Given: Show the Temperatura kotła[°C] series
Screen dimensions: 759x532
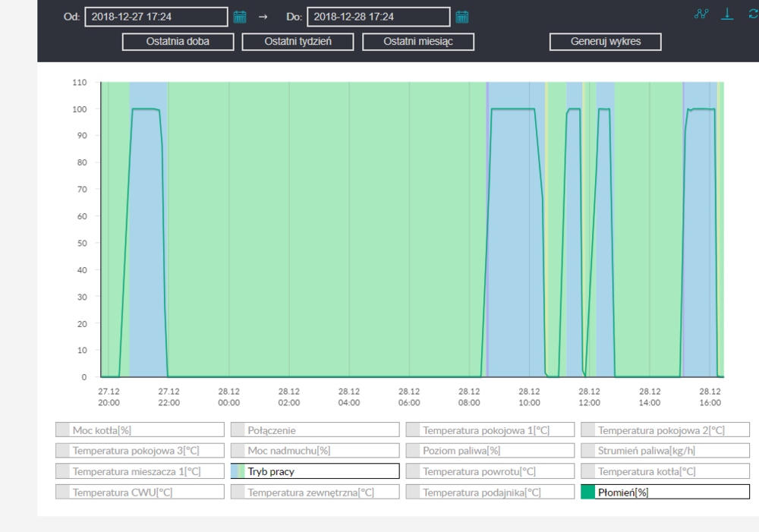Looking at the screenshot, I should point(665,471).
